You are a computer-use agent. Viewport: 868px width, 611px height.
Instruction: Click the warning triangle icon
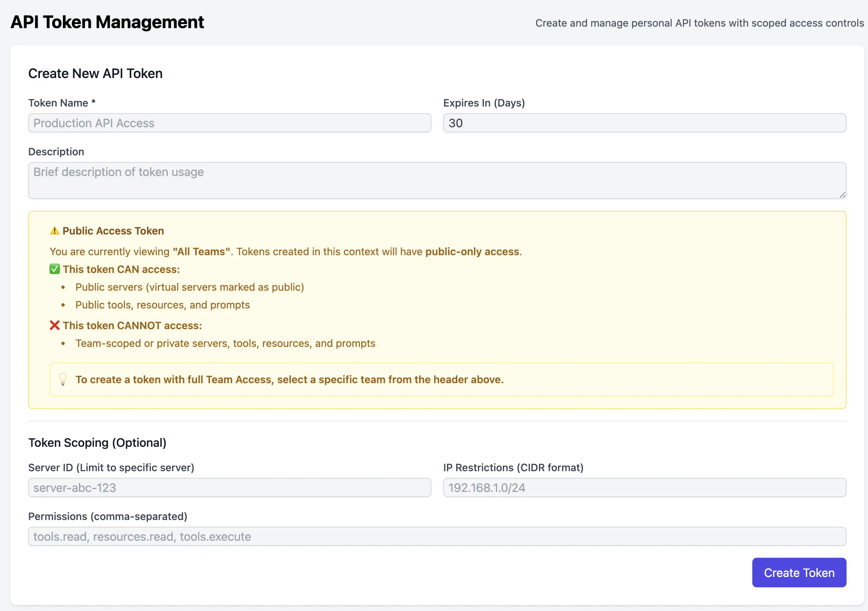coord(54,230)
